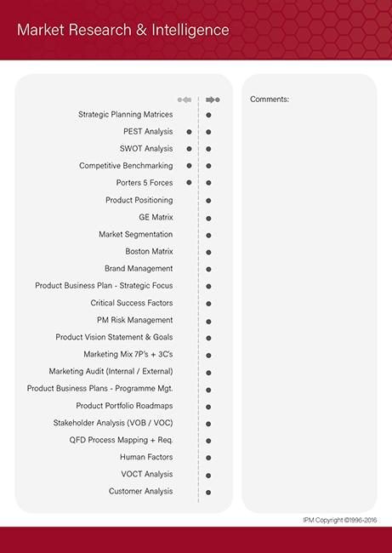The image size is (392, 553).
Task: Select the left dot beside Competitive Benchmarking
Action: tap(189, 165)
